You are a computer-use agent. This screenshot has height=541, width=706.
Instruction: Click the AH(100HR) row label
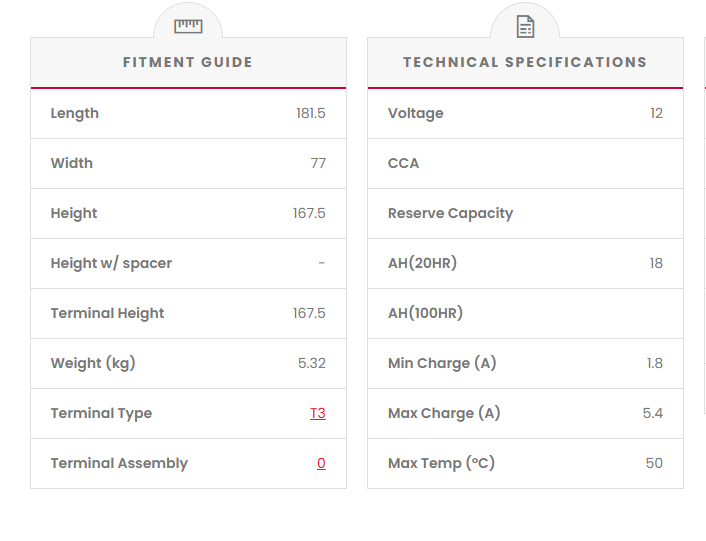coord(425,313)
